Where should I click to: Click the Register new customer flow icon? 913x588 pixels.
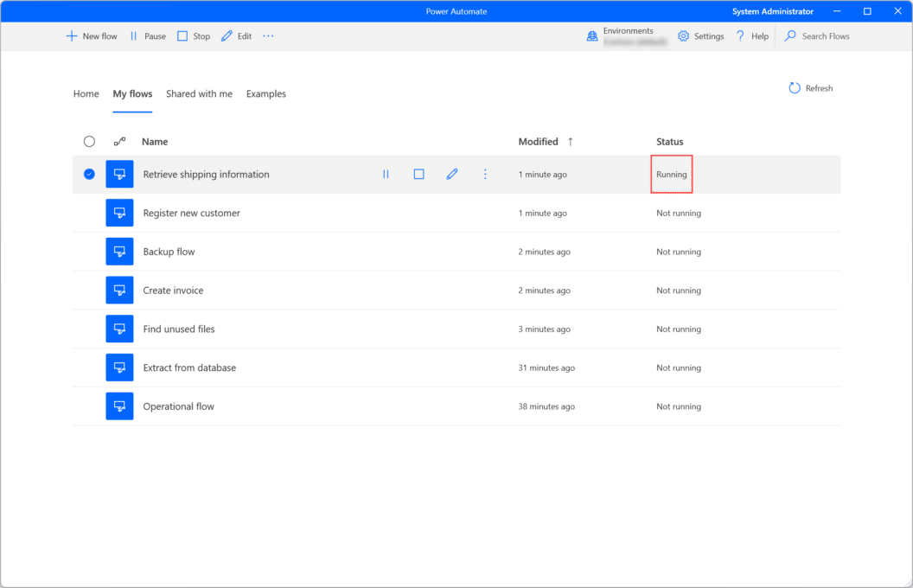coord(119,213)
